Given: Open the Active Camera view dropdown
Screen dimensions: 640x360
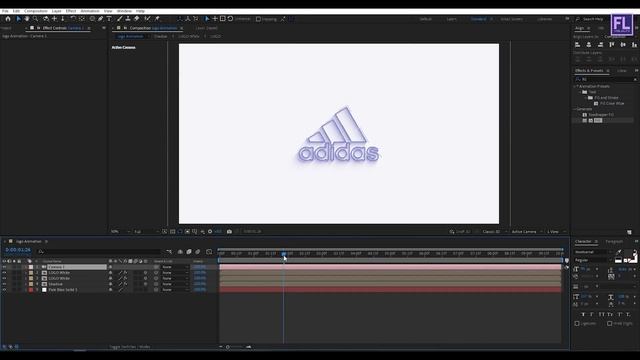Looking at the screenshot, I should (x=527, y=231).
